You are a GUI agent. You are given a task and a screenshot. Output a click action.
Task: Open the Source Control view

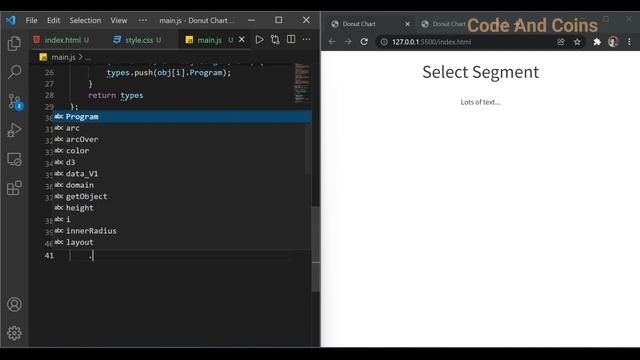click(x=15, y=101)
